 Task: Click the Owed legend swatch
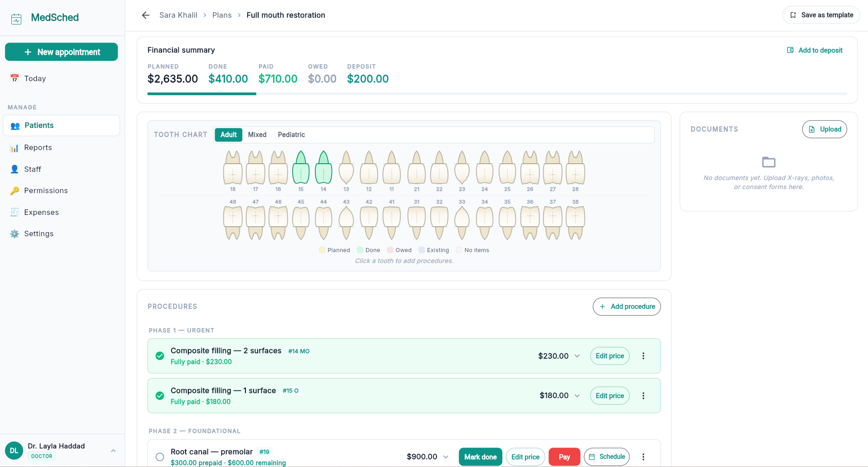click(x=390, y=250)
